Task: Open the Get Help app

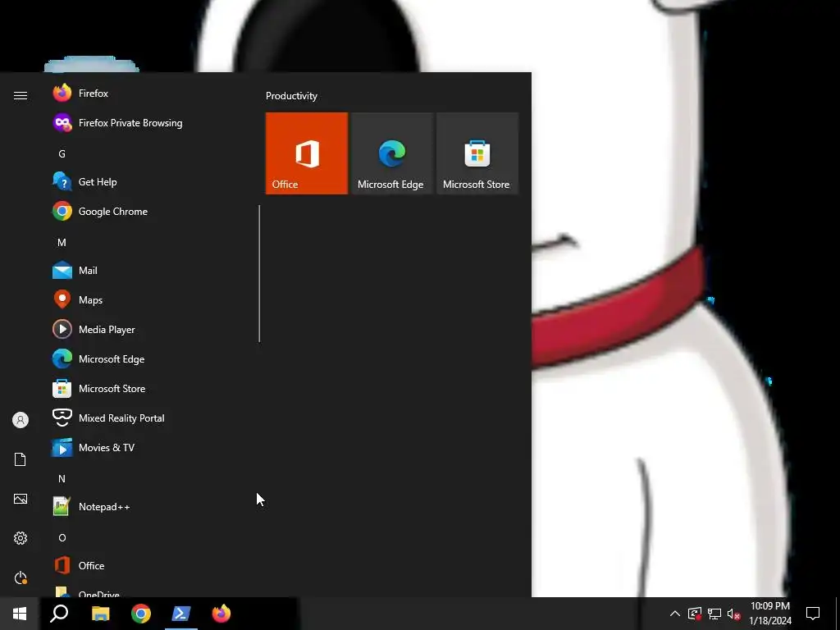Action: click(150, 181)
